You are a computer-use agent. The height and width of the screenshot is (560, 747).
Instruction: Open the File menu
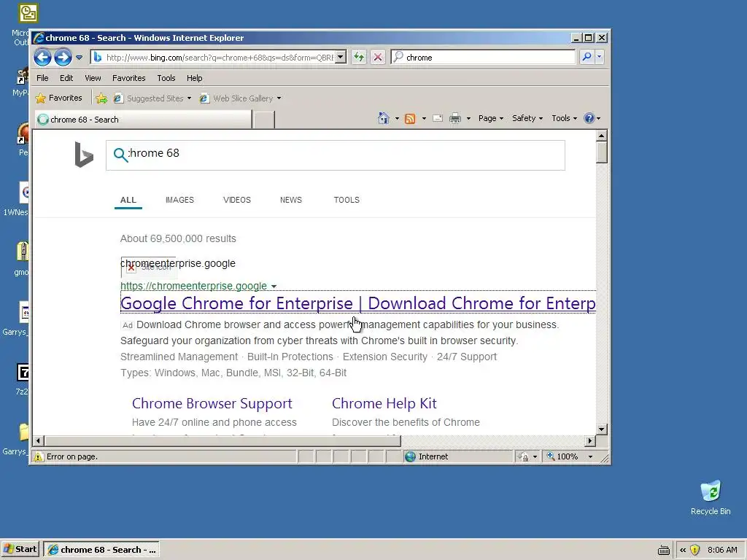coord(42,78)
